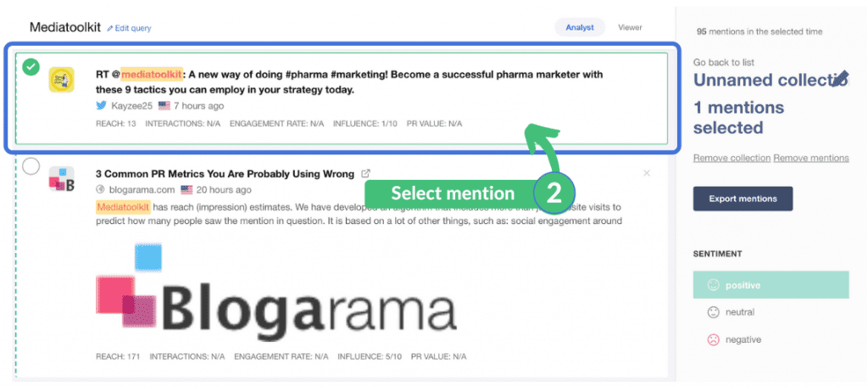
Task: Click the Export mentions button
Action: 743,199
